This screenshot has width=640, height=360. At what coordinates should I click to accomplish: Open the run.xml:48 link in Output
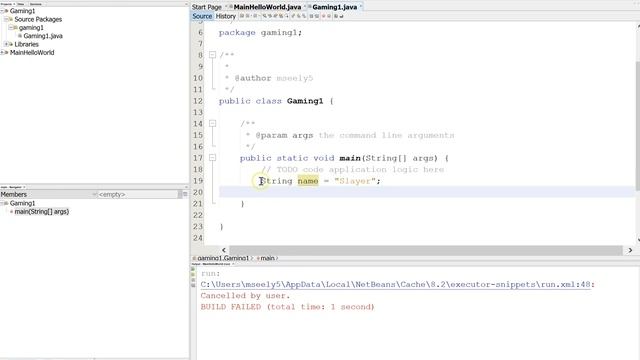tap(396, 284)
